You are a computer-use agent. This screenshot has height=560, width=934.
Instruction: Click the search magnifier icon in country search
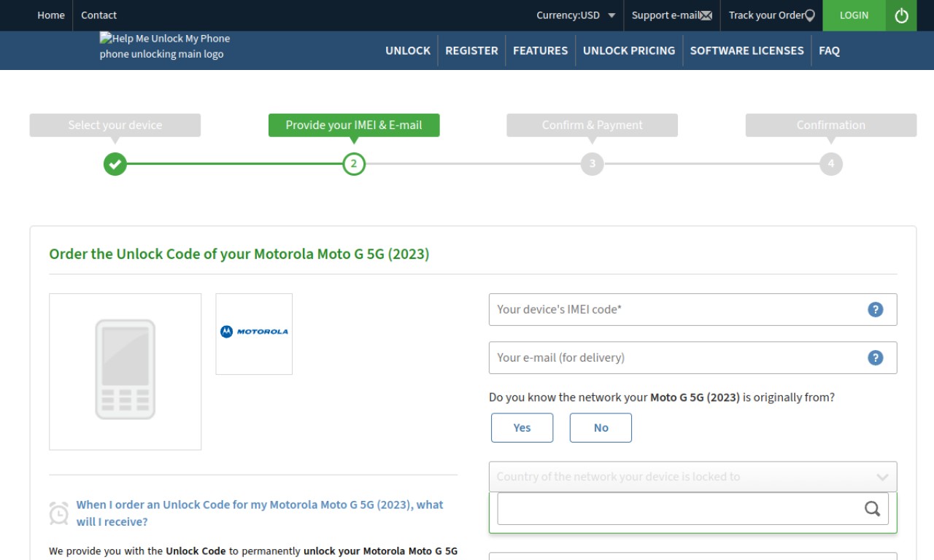pos(872,508)
